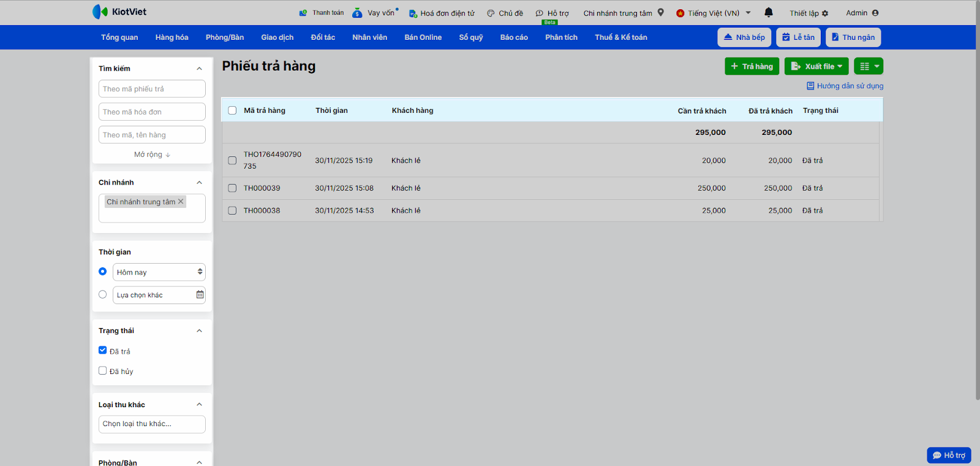
Task: Select Lựa chọn khác time radio button
Action: pyautogui.click(x=102, y=294)
